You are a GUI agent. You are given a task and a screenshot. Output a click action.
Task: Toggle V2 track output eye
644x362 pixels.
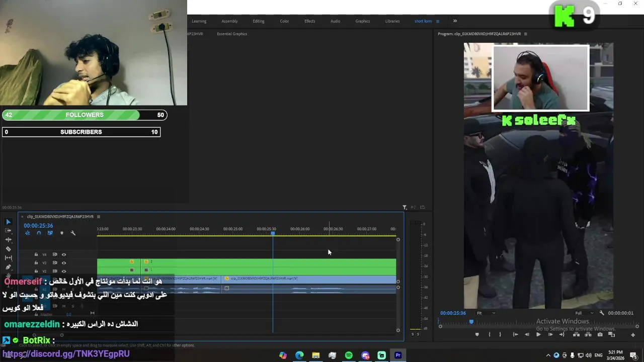[x=64, y=271]
